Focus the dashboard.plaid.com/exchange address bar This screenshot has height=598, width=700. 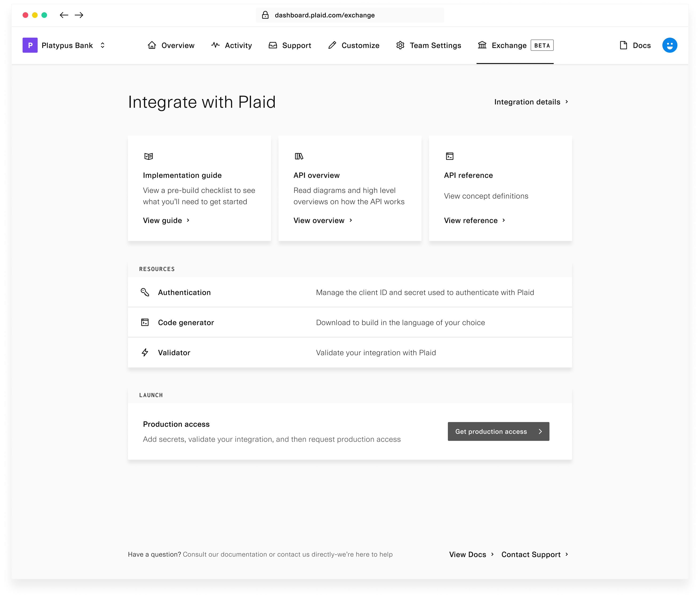350,15
